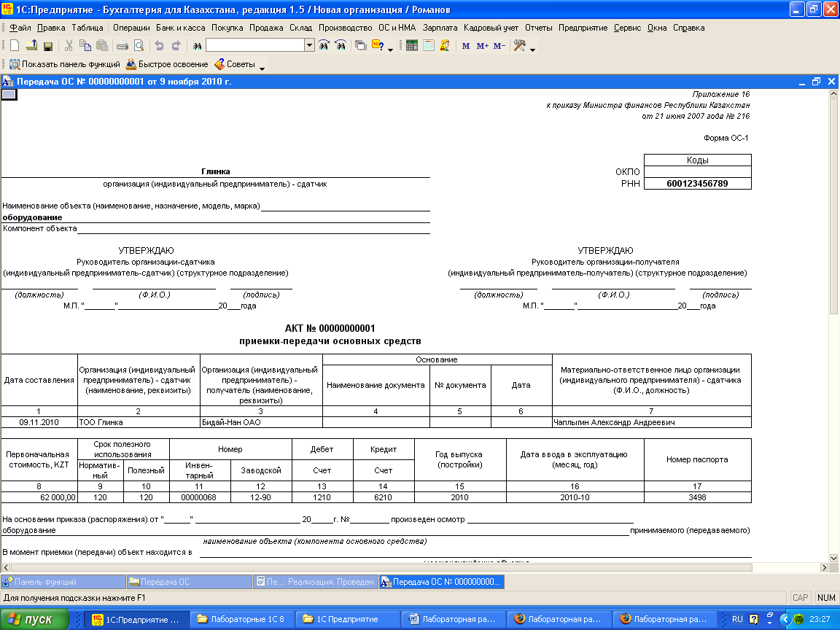Click the RU language indicator in tray
840x630 pixels.
point(737,619)
